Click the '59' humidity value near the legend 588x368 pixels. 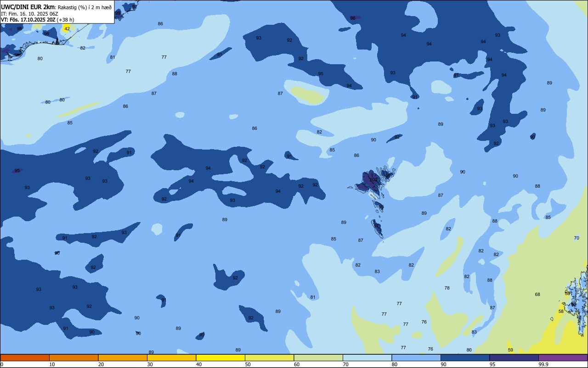coord(510,350)
